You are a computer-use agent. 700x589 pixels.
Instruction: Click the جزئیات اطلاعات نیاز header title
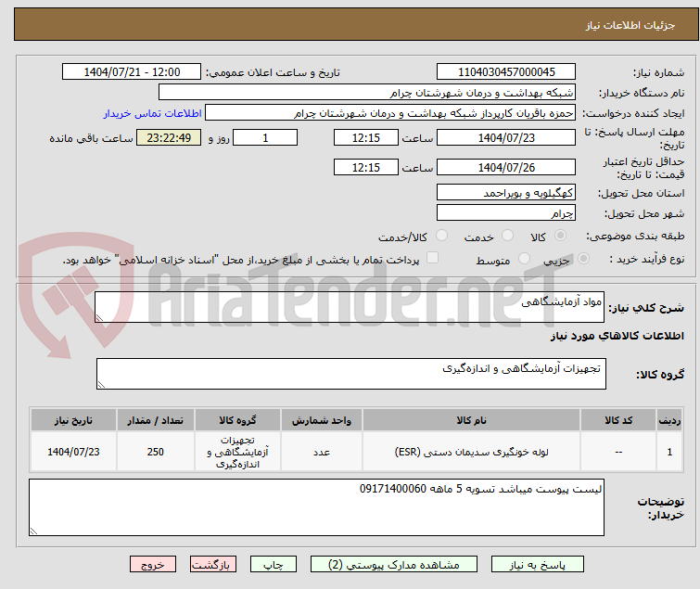point(630,25)
